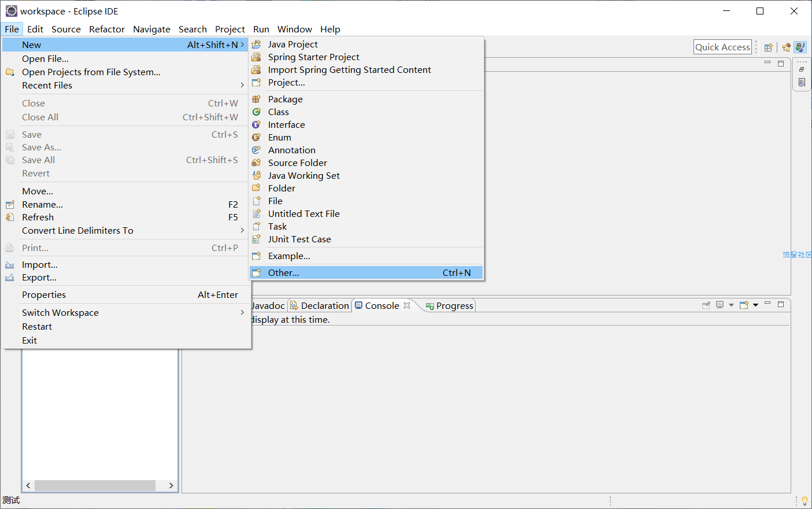Open the Help menu
This screenshot has height=509, width=812.
(330, 29)
